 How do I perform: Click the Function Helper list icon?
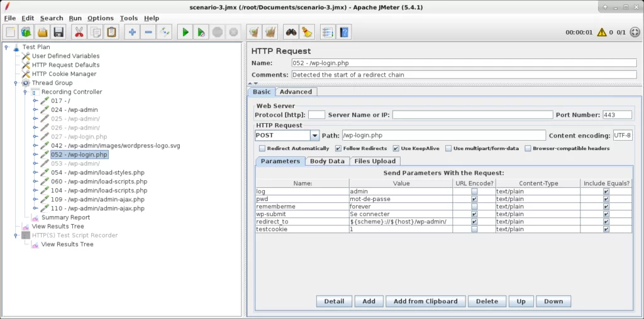[x=327, y=32]
